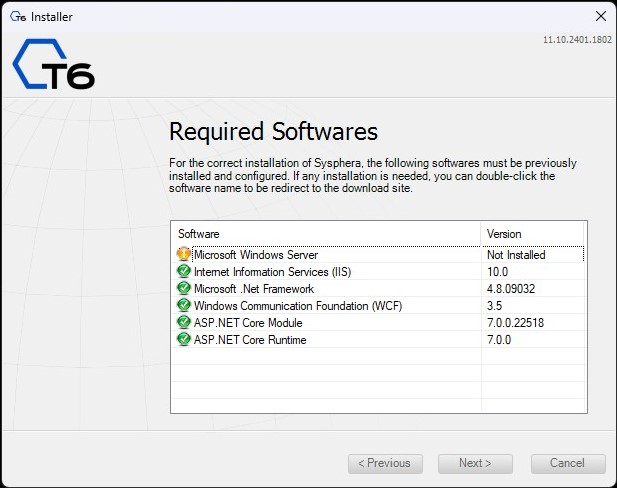This screenshot has height=488, width=617.
Task: Select the ASP.NET Core Runtime entry
Action: (x=378, y=339)
